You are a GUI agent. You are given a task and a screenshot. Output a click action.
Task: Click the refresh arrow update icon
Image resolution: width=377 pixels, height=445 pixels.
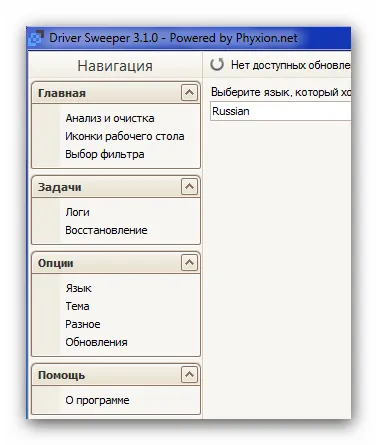click(x=217, y=64)
